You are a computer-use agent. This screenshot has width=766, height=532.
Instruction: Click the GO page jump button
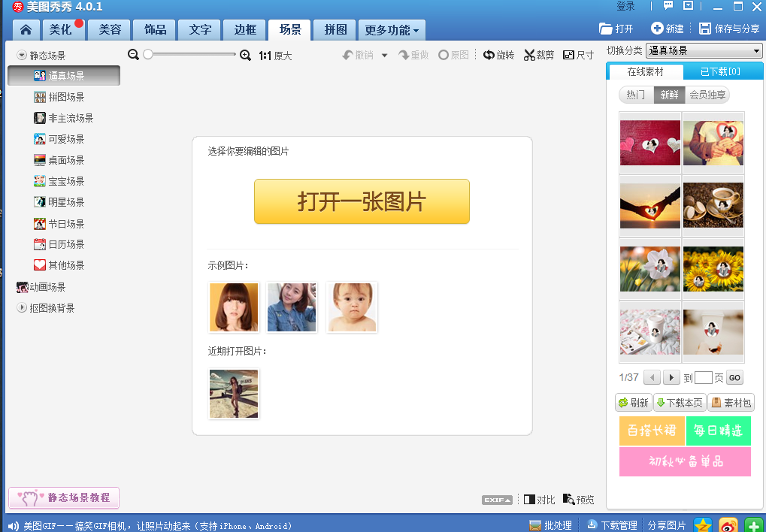pos(734,378)
